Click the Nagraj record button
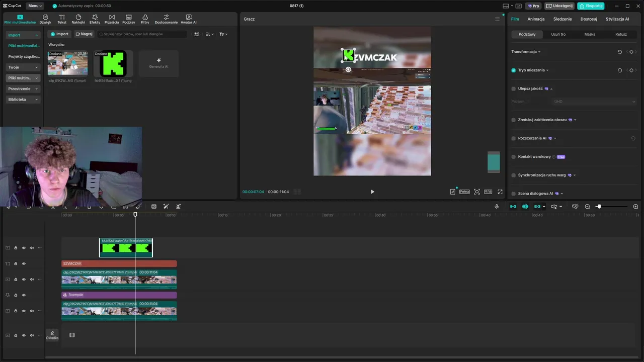The image size is (644, 362). [x=84, y=34]
